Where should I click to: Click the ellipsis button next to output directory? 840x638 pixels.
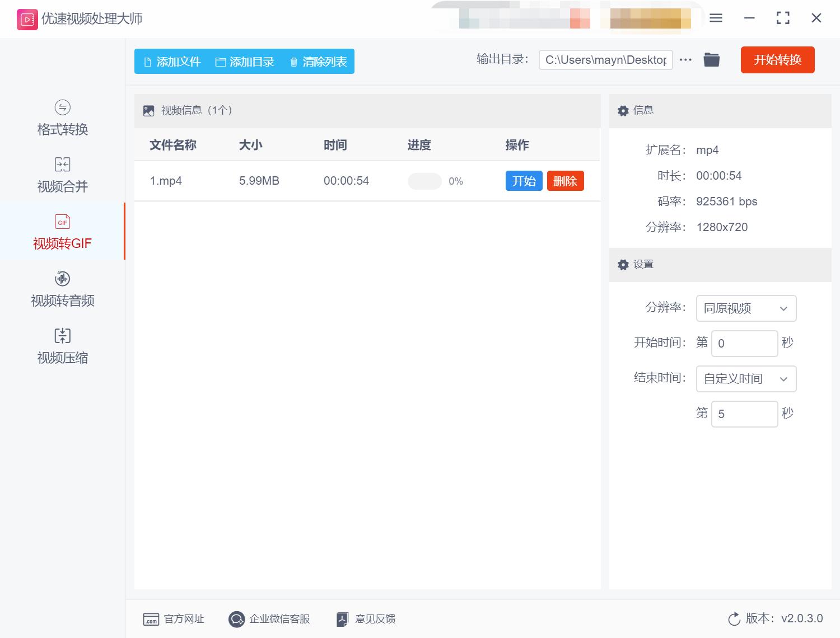685,60
